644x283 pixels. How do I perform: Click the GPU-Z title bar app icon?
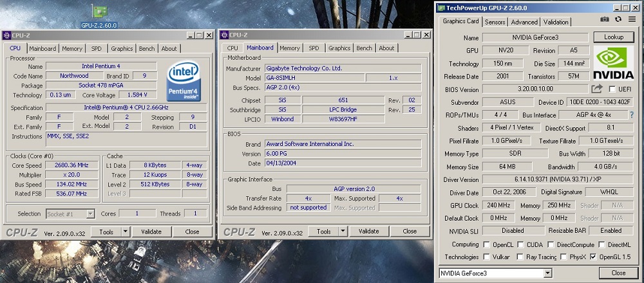tap(441, 8)
